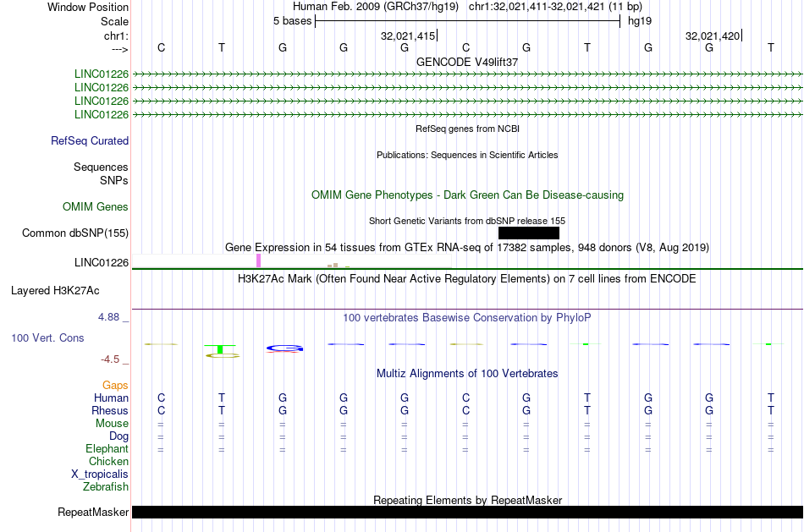
Task: Click the hg19 text beside scale bar
Action: [x=640, y=21]
